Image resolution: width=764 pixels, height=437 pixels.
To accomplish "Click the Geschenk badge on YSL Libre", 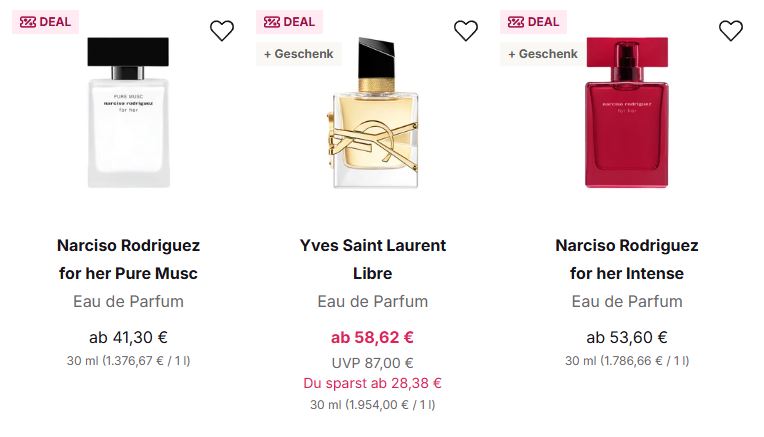I will click(298, 54).
